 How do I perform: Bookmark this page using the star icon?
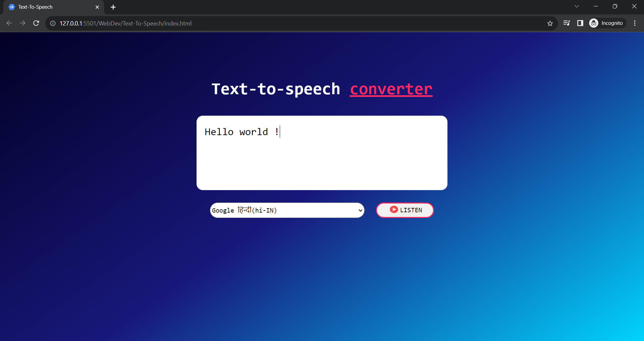tap(550, 23)
